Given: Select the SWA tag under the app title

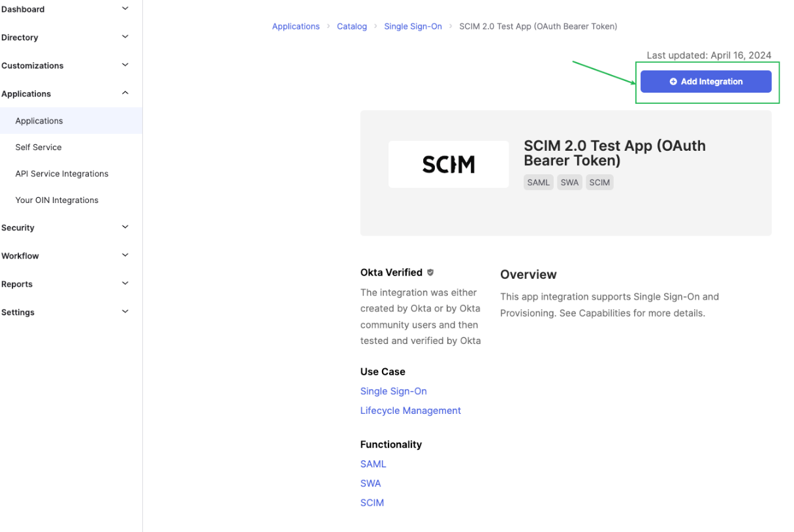Looking at the screenshot, I should click(569, 182).
